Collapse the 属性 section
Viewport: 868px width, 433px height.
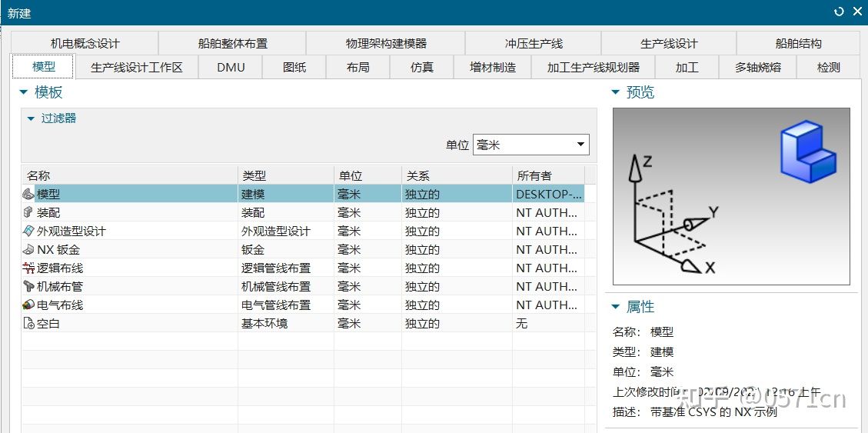(x=616, y=306)
